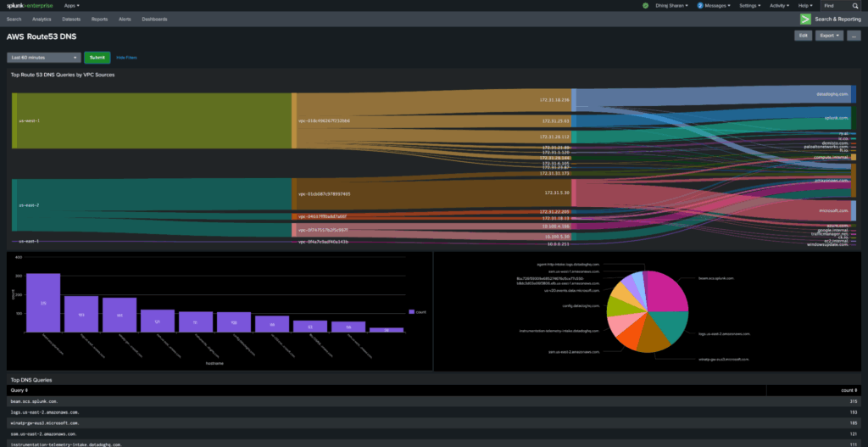The image size is (868, 447).
Task: Select the us-west-1 Sankey node
Action: click(14, 120)
